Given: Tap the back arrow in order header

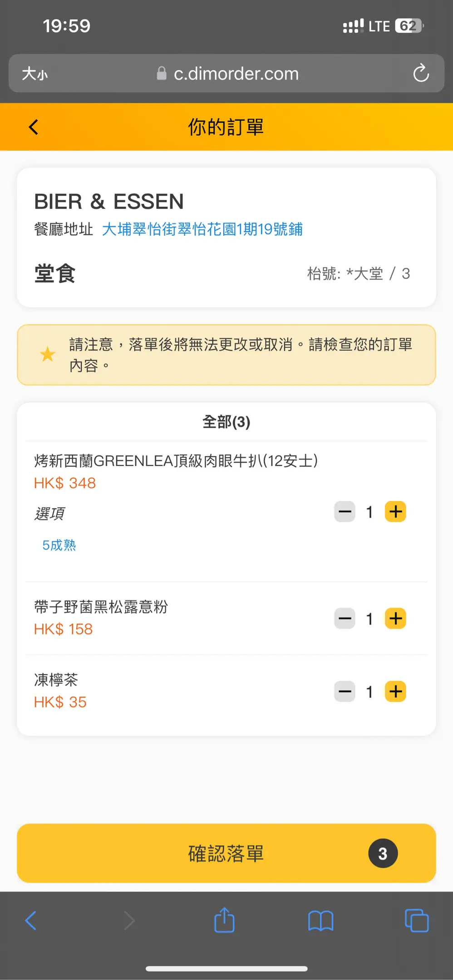Looking at the screenshot, I should click(x=34, y=127).
